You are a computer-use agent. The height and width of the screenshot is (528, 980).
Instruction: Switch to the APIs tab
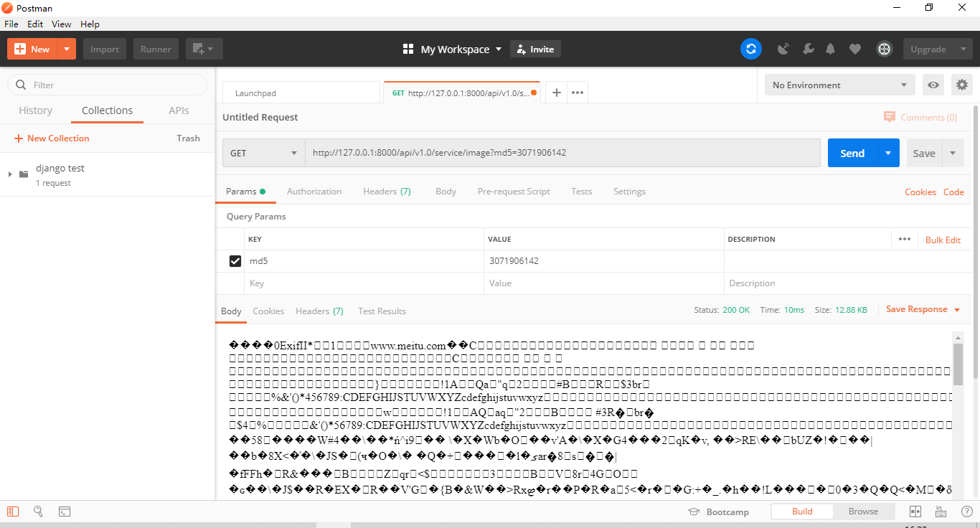pos(179,110)
